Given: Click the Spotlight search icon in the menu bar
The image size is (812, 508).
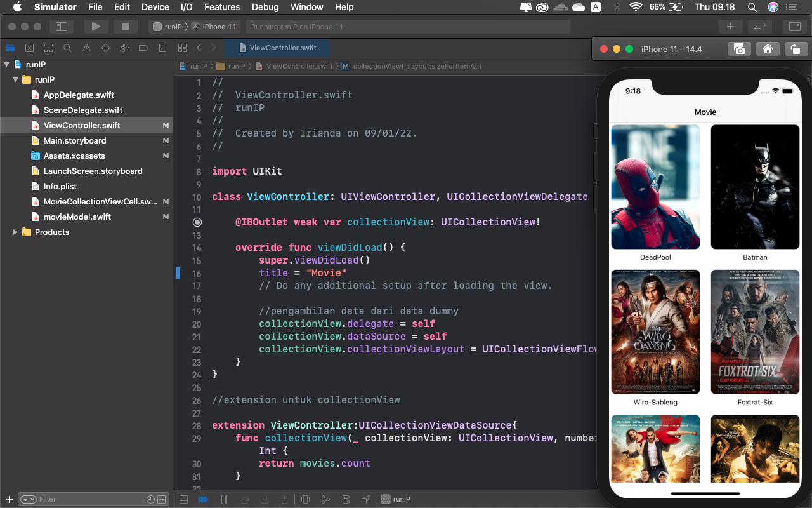Looking at the screenshot, I should [752, 7].
